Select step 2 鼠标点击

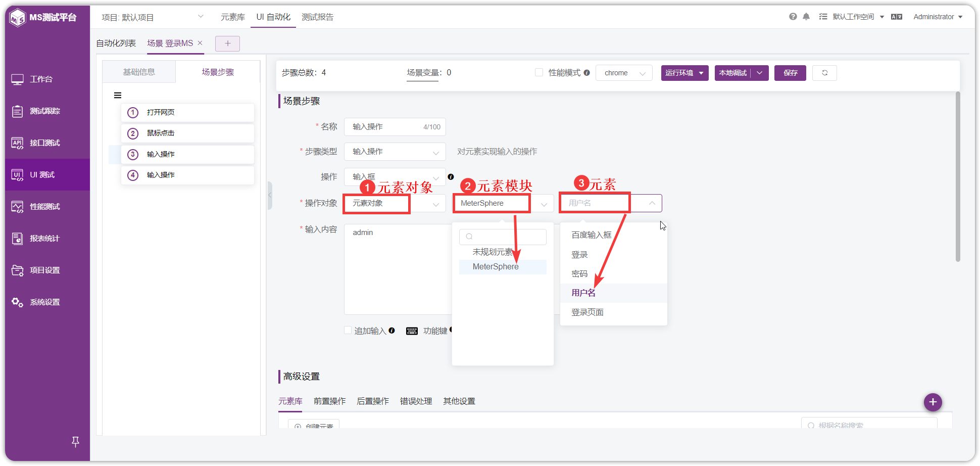pos(187,133)
